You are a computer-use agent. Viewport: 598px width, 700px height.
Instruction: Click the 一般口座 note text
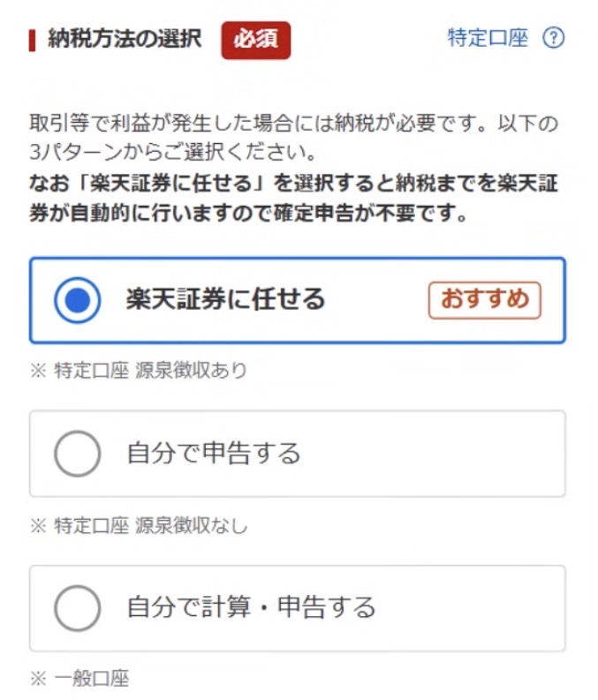click(x=91, y=679)
